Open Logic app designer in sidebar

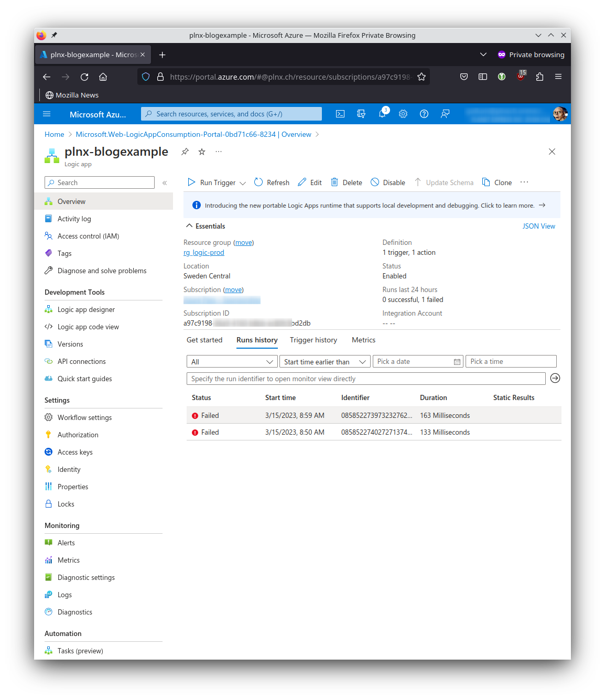(86, 310)
